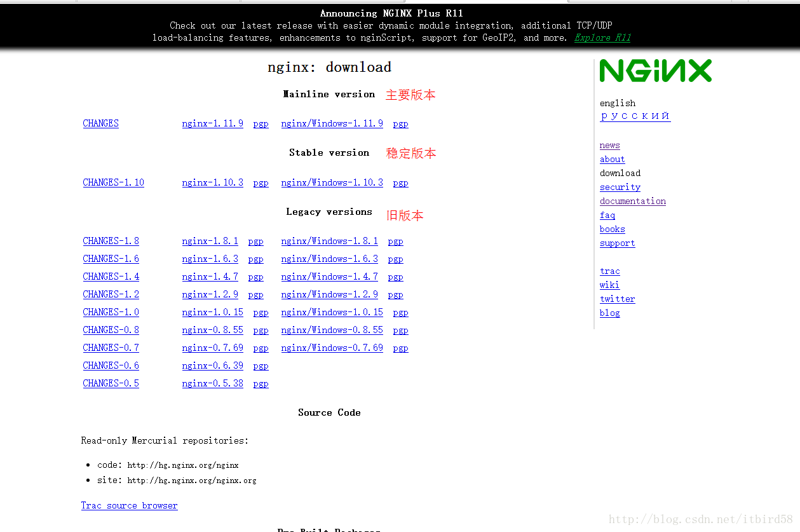This screenshot has height=532, width=800.
Task: Download nginx-0.6.39 source
Action: (x=212, y=365)
